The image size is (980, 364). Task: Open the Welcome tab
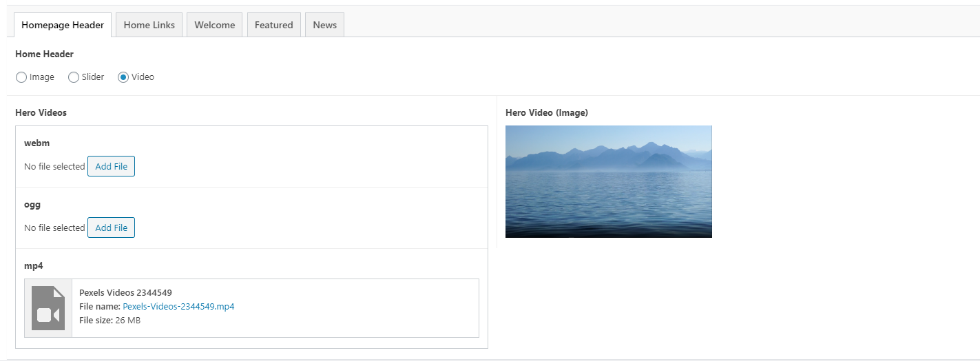214,25
